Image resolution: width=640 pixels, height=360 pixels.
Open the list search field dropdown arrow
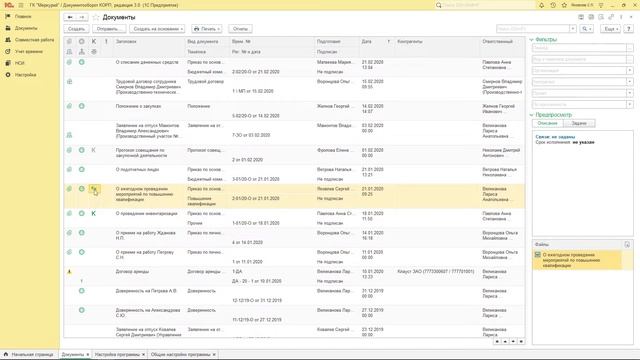coord(573,29)
